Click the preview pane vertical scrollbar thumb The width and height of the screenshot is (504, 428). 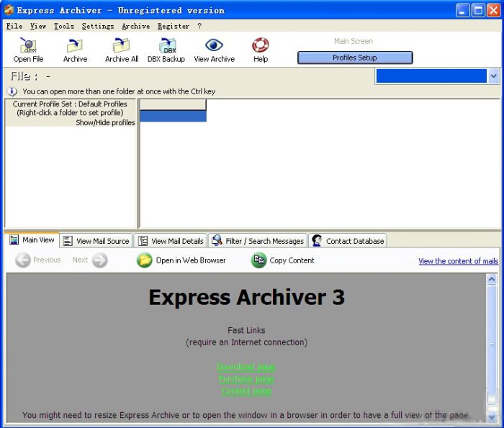click(492, 344)
